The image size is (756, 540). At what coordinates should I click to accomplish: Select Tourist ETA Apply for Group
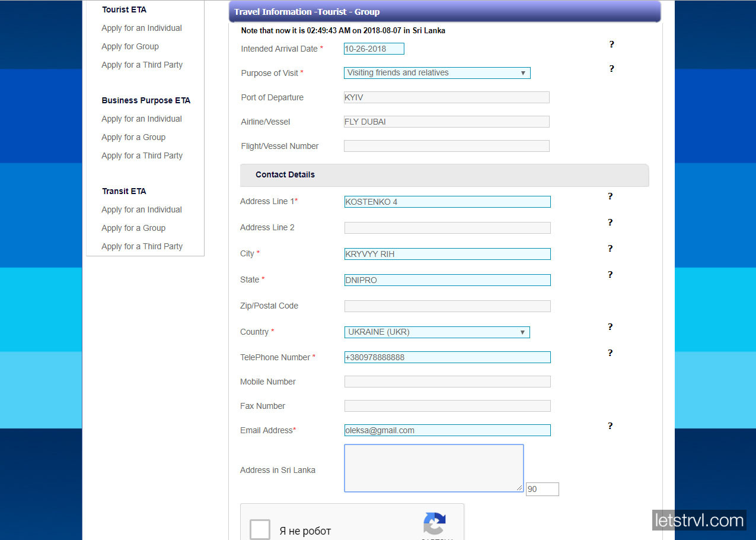130,46
